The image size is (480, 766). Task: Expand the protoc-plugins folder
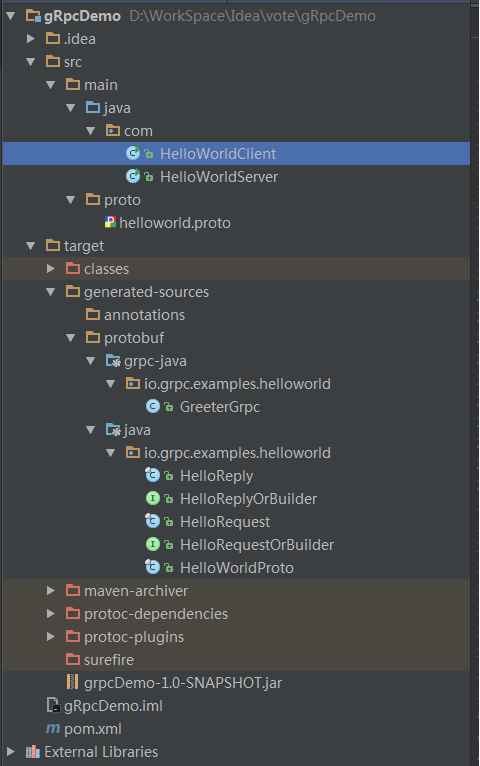pyautogui.click(x=51, y=636)
